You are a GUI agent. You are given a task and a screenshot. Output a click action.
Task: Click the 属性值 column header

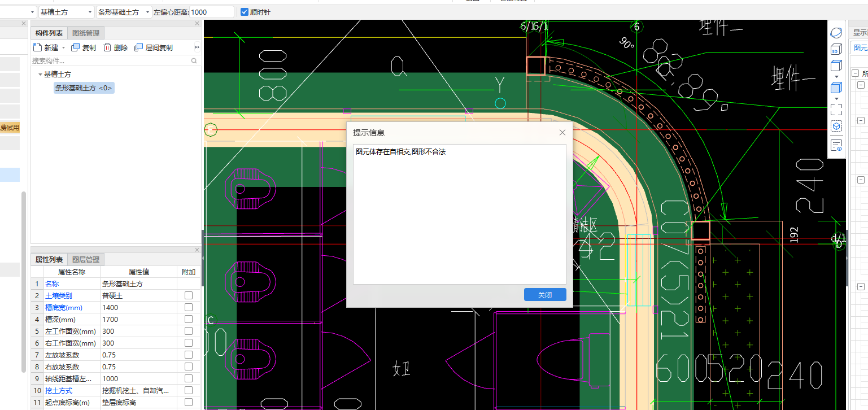(x=138, y=272)
